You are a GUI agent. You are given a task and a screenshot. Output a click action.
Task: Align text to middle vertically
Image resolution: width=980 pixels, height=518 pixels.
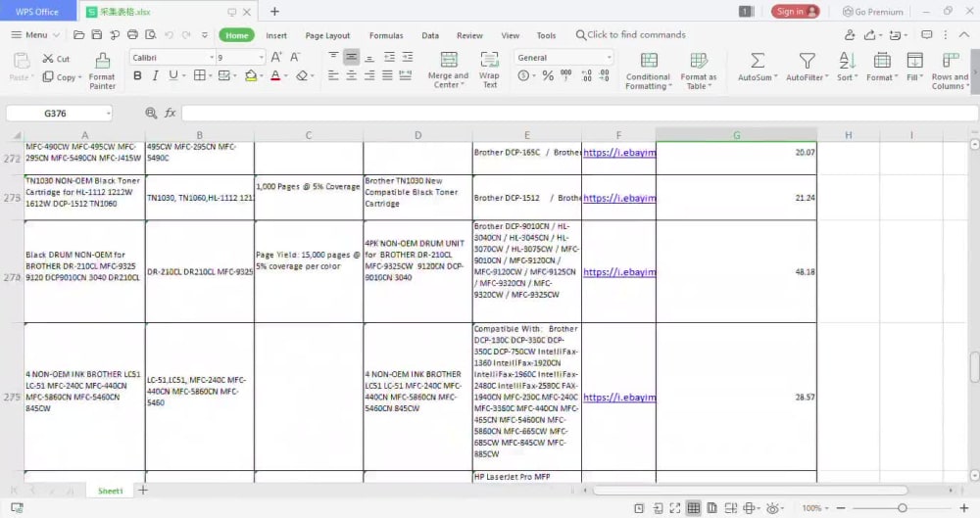[x=351, y=57]
